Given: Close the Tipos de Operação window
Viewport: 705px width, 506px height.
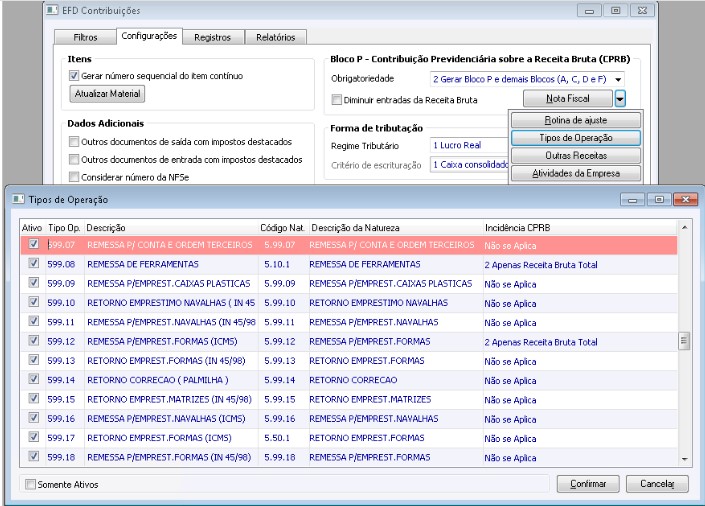Looking at the screenshot, I should 685,199.
